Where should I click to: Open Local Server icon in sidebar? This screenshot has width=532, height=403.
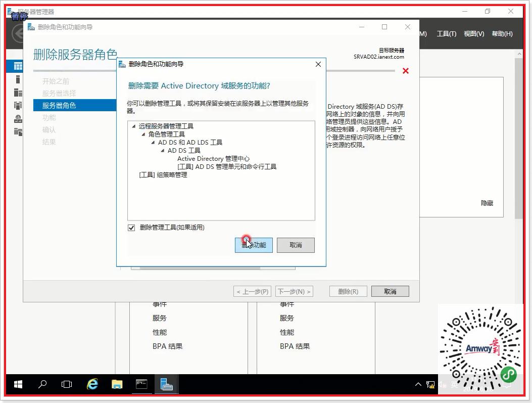(x=18, y=79)
